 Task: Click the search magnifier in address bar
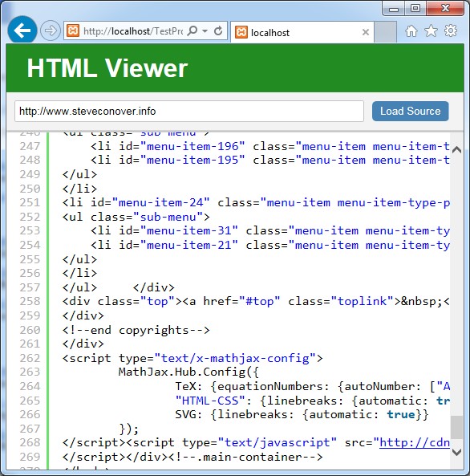click(x=192, y=31)
